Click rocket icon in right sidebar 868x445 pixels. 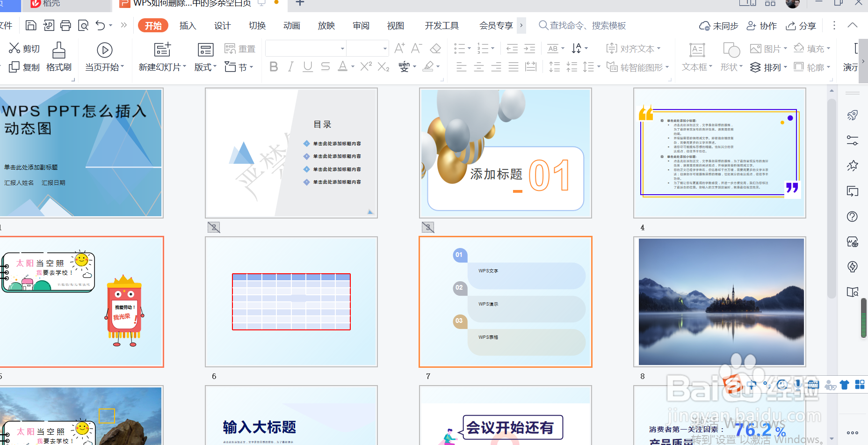pos(853,115)
